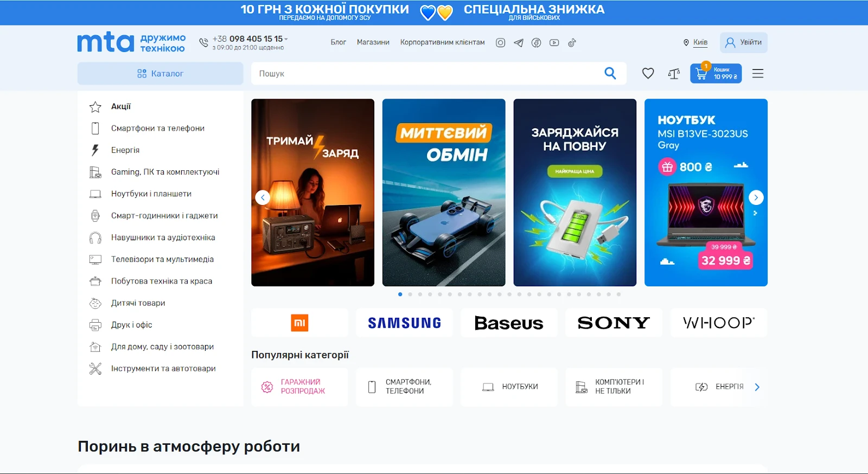This screenshot has height=474, width=868.
Task: Open the Блог link
Action: coord(338,42)
